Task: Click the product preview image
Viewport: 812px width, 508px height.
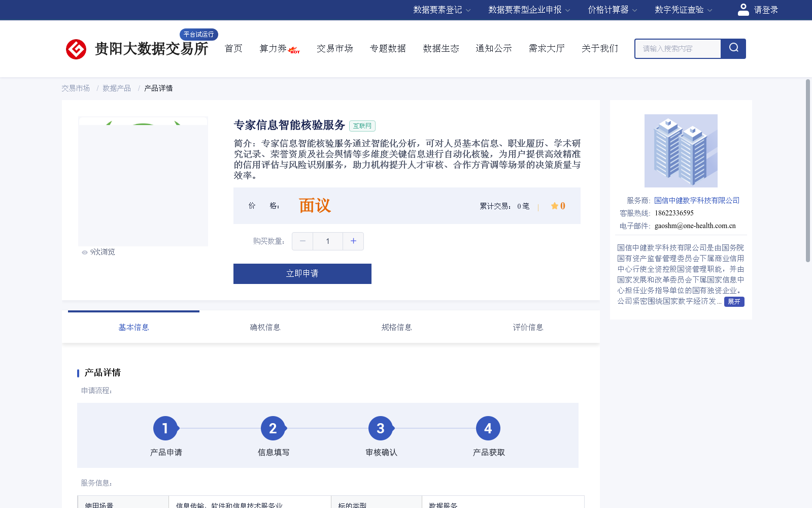Action: (x=143, y=181)
